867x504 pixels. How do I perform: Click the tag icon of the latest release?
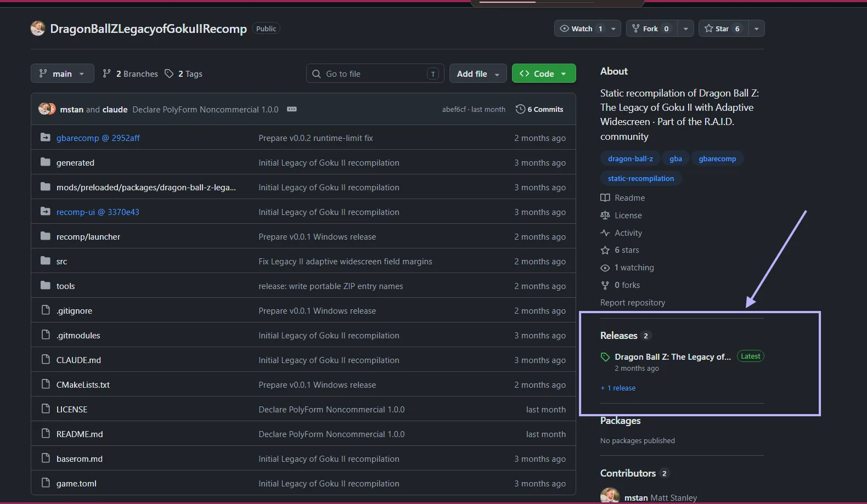605,357
